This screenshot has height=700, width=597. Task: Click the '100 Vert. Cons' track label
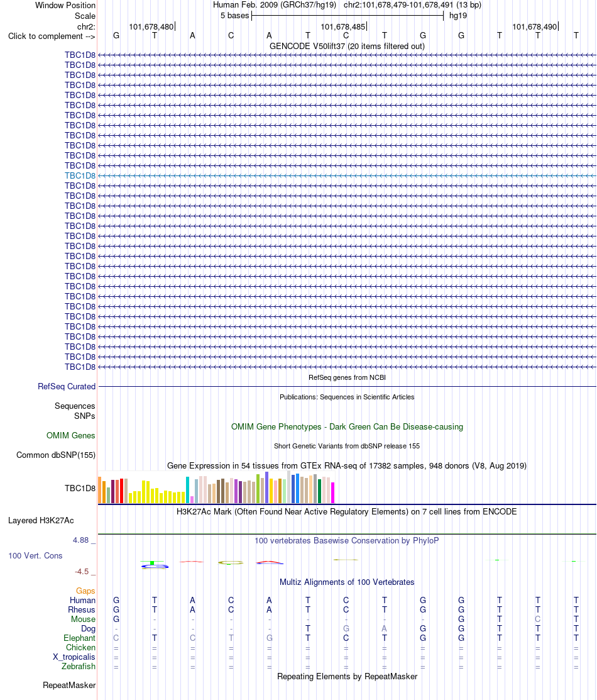pyautogui.click(x=35, y=556)
